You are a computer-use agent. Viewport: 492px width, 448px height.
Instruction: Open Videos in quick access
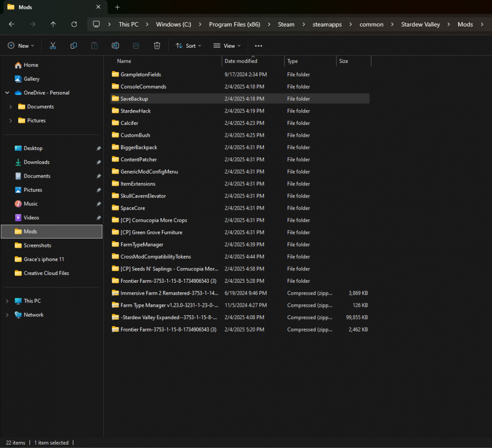tap(52, 217)
